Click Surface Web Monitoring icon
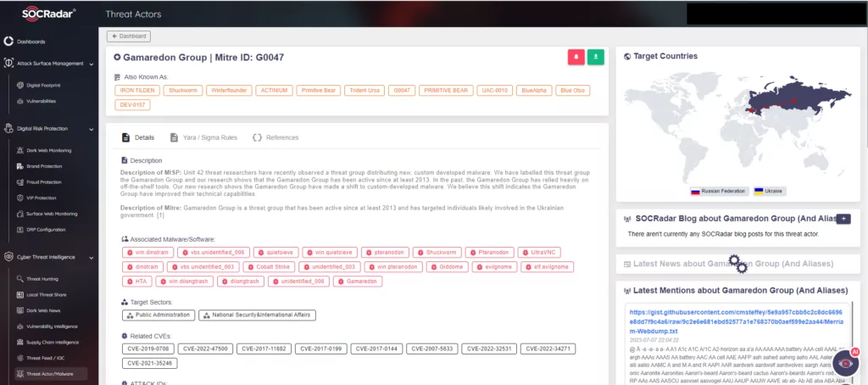 click(20, 214)
